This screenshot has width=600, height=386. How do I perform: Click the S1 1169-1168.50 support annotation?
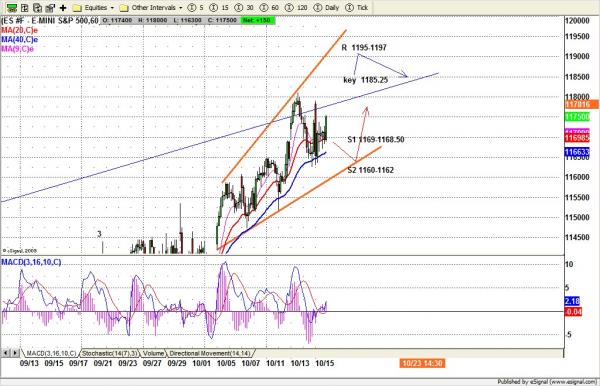[x=376, y=139]
